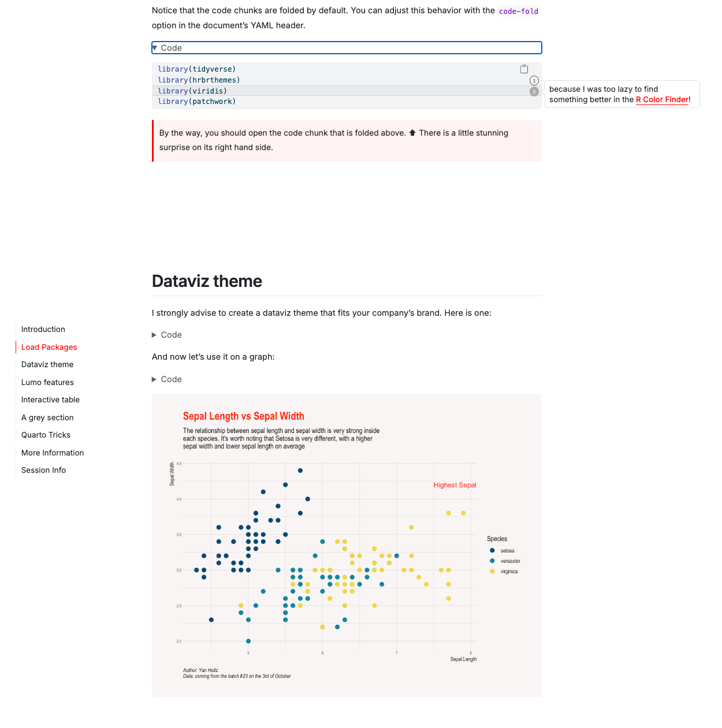Click the setosa legend color dot
The height and width of the screenshot is (728, 722).
coord(492,551)
